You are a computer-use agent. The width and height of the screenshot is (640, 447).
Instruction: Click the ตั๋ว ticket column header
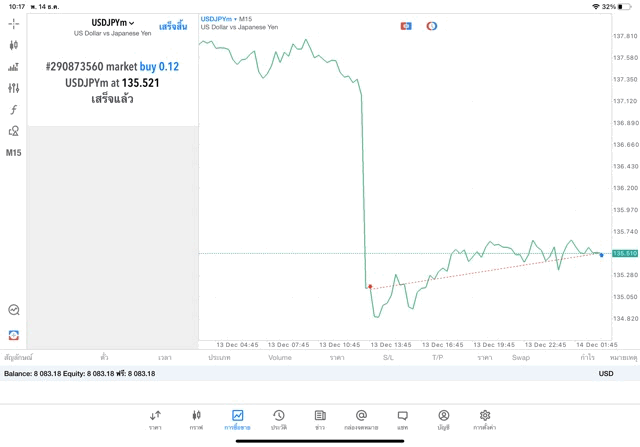pyautogui.click(x=104, y=358)
